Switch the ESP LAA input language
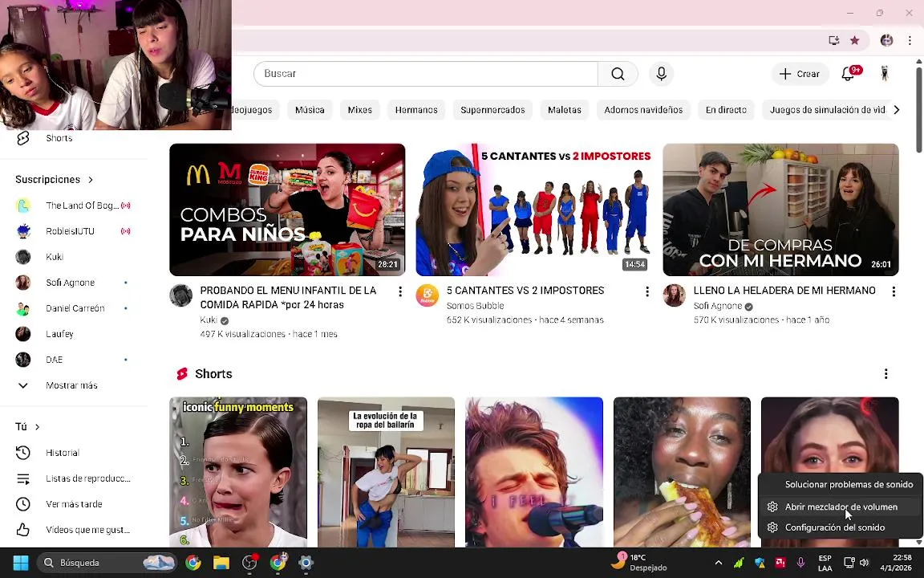The height and width of the screenshot is (578, 924). (x=825, y=563)
